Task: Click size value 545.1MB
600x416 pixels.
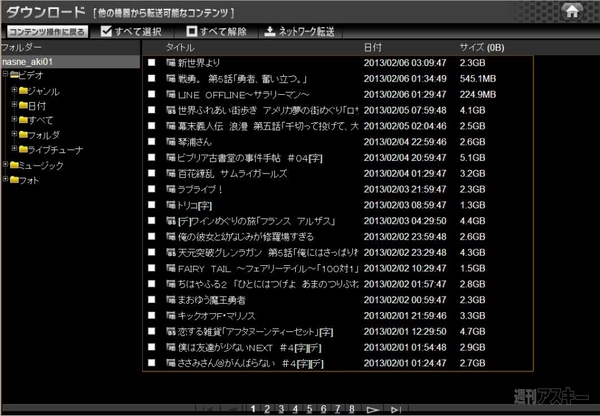Action: pyautogui.click(x=478, y=78)
